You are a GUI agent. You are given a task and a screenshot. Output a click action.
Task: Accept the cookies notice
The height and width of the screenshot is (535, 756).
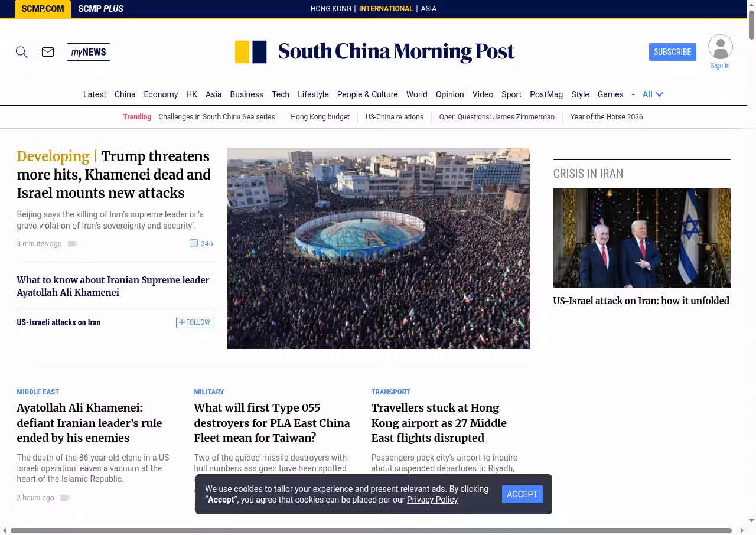pyautogui.click(x=522, y=494)
